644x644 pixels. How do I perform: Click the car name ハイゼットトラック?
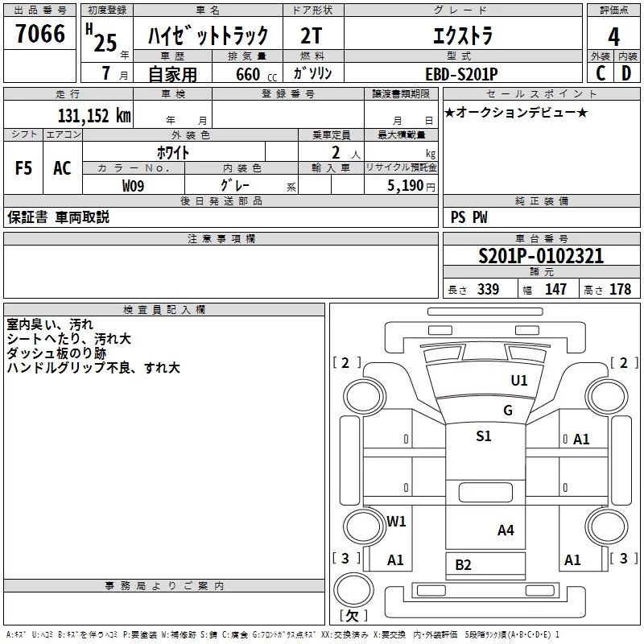(208, 35)
